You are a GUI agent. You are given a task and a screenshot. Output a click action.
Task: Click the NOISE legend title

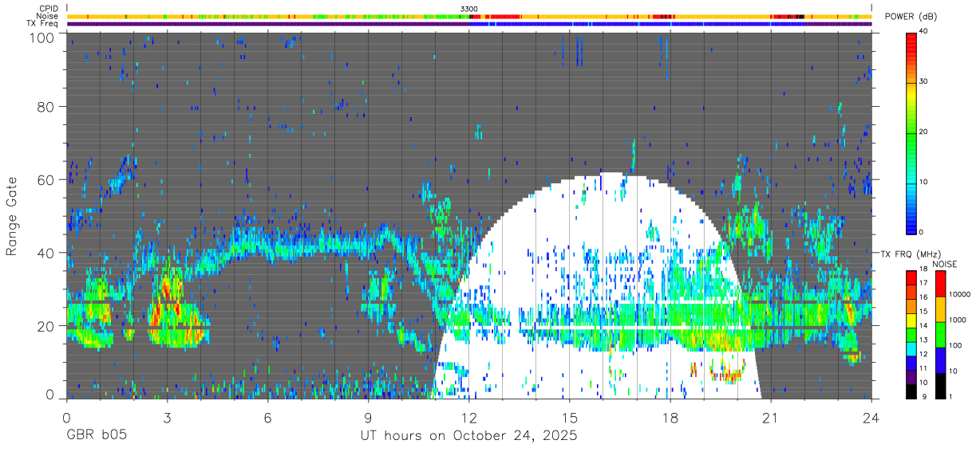(x=944, y=264)
